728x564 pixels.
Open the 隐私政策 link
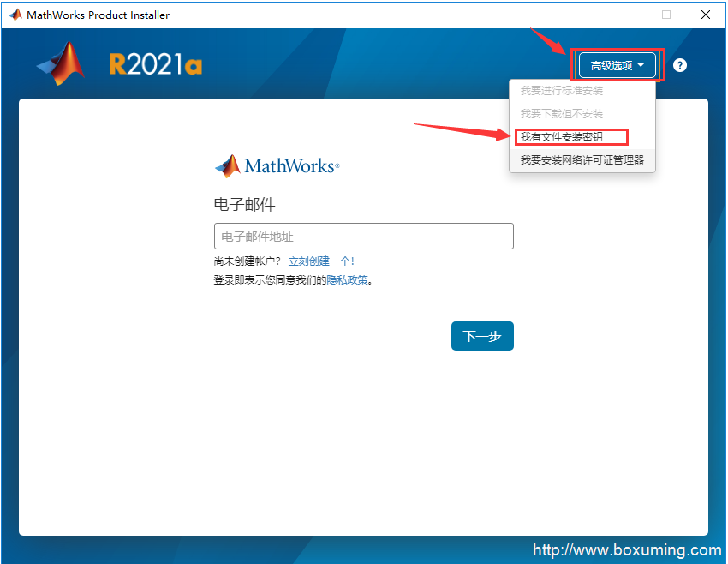coord(347,280)
